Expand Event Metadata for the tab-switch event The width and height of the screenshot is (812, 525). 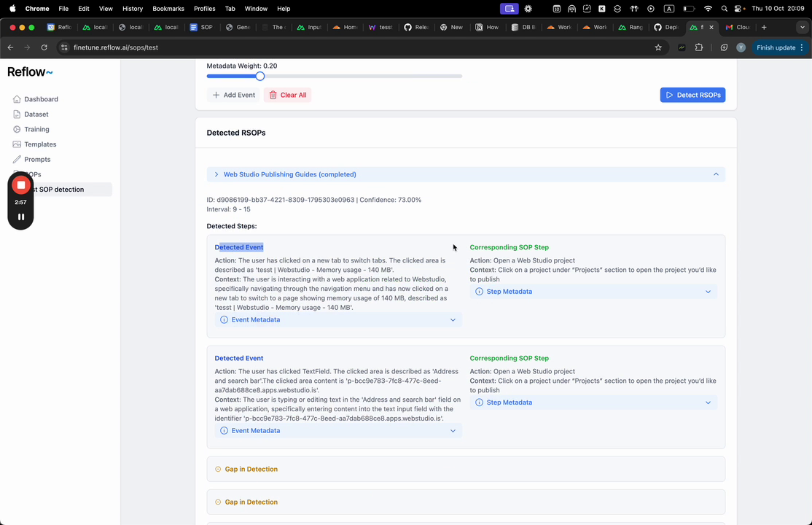coord(338,320)
